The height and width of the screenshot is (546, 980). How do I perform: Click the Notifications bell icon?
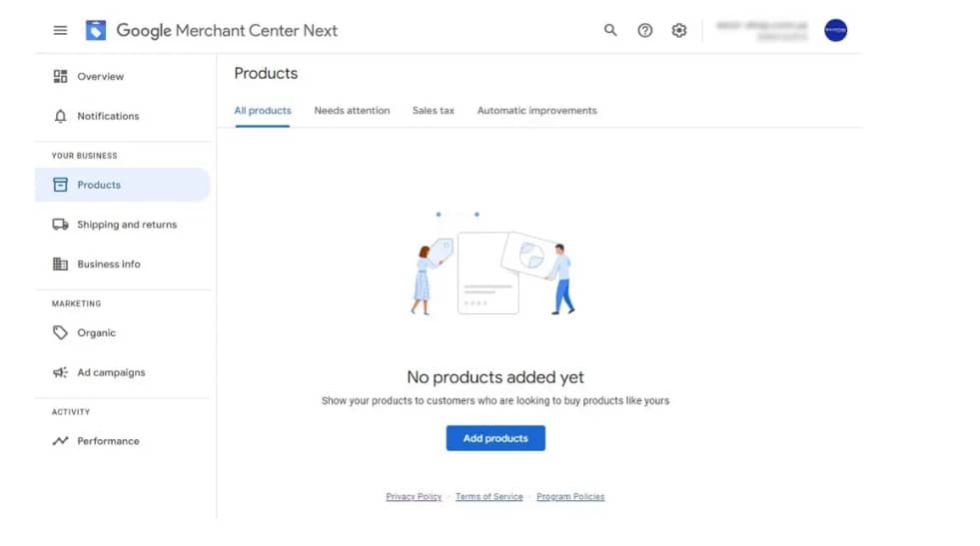tap(60, 116)
